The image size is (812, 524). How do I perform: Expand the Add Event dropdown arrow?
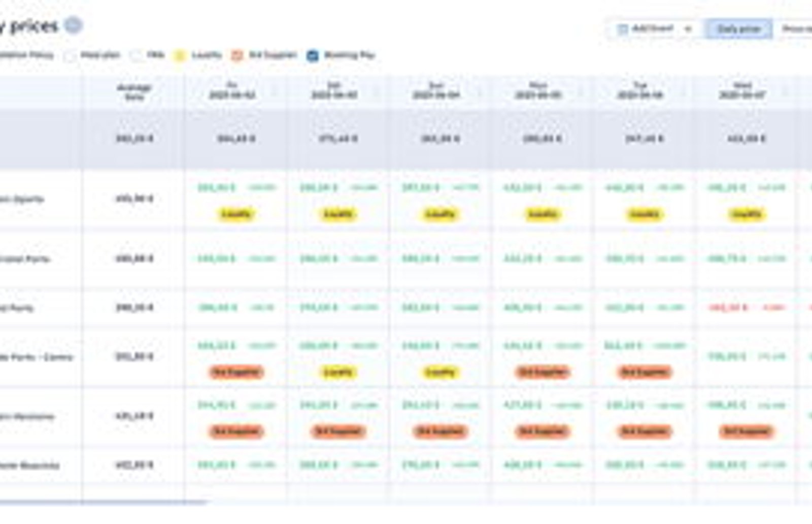click(x=688, y=29)
